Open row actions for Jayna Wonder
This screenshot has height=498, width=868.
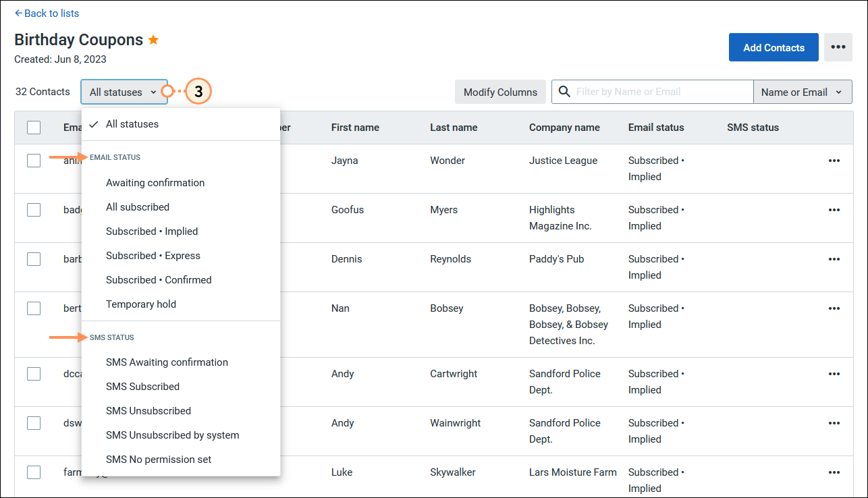pyautogui.click(x=834, y=161)
